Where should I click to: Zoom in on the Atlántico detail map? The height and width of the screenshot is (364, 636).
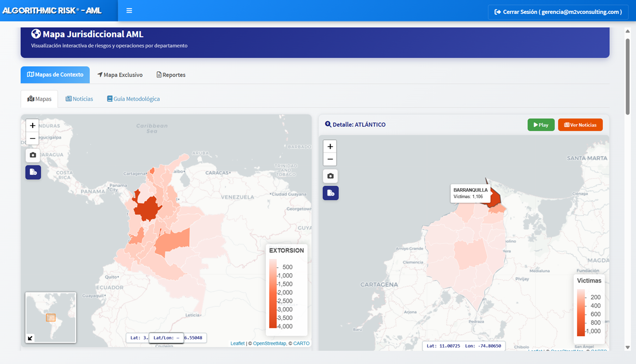pos(330,146)
